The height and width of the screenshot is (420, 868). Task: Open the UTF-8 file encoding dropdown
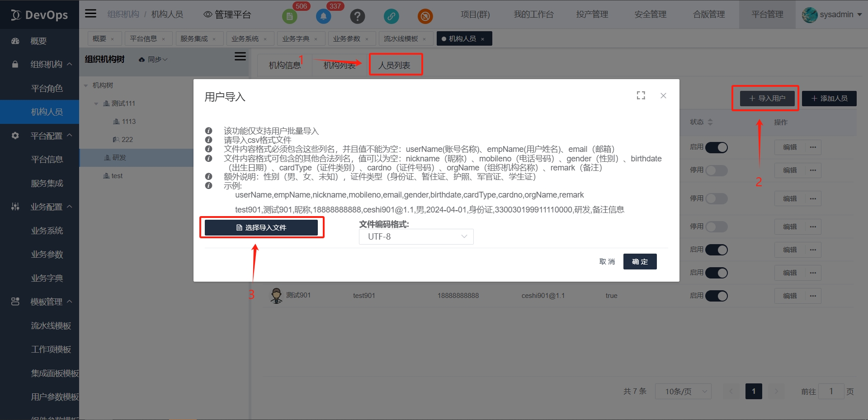point(416,236)
